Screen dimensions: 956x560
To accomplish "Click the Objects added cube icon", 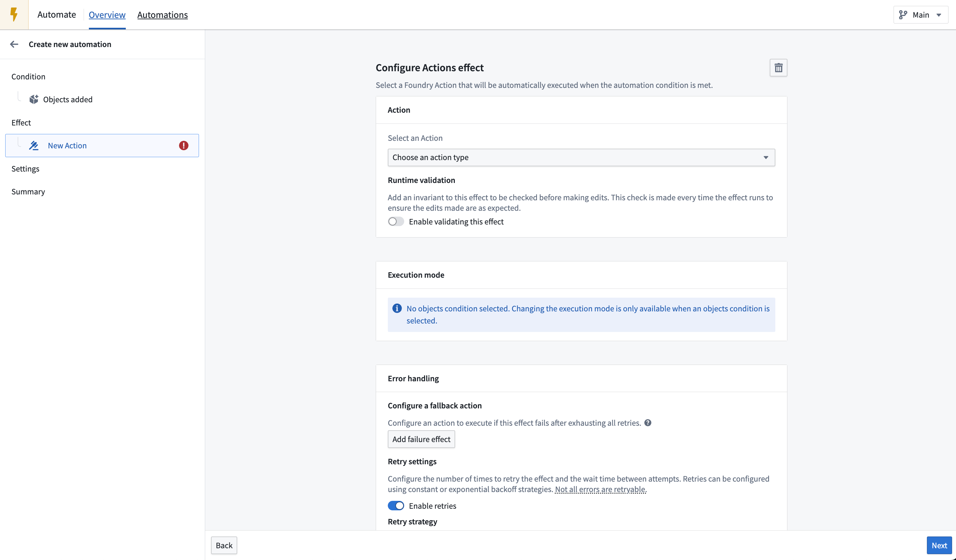I will [x=34, y=99].
